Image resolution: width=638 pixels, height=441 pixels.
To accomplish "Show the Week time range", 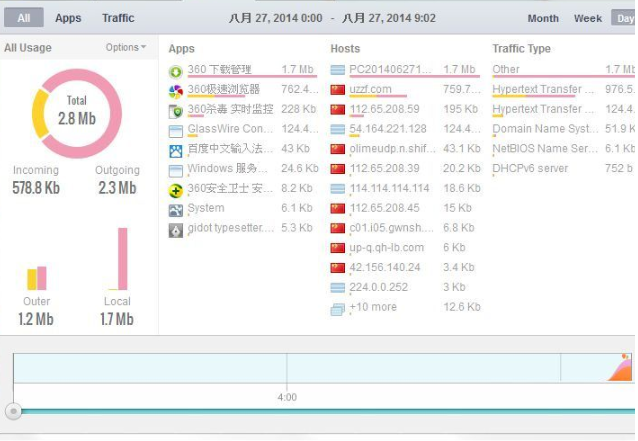I will point(588,18).
